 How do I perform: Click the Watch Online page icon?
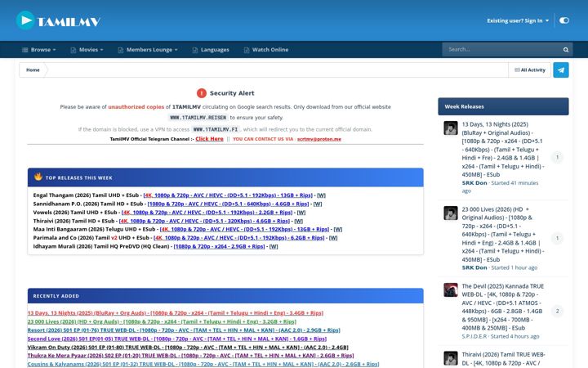point(246,50)
